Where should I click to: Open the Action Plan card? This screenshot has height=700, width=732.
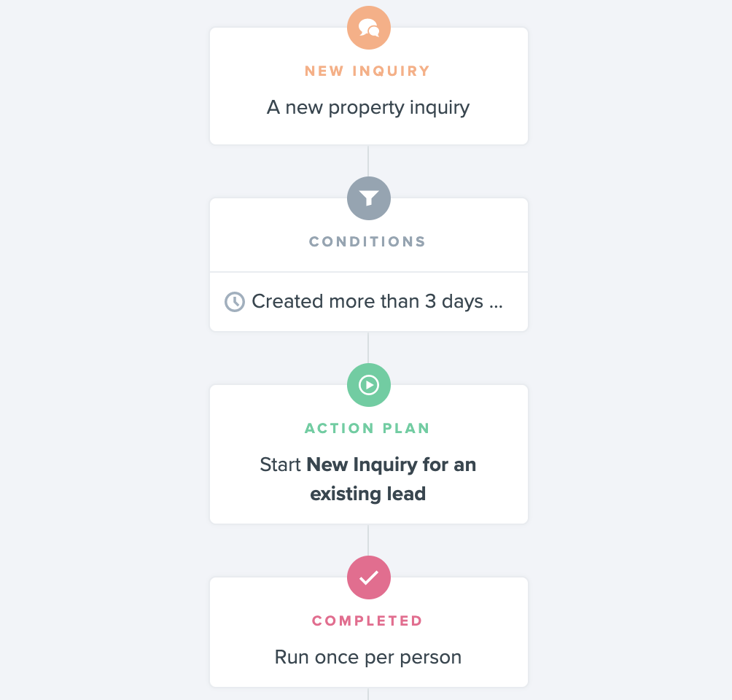pyautogui.click(x=369, y=454)
